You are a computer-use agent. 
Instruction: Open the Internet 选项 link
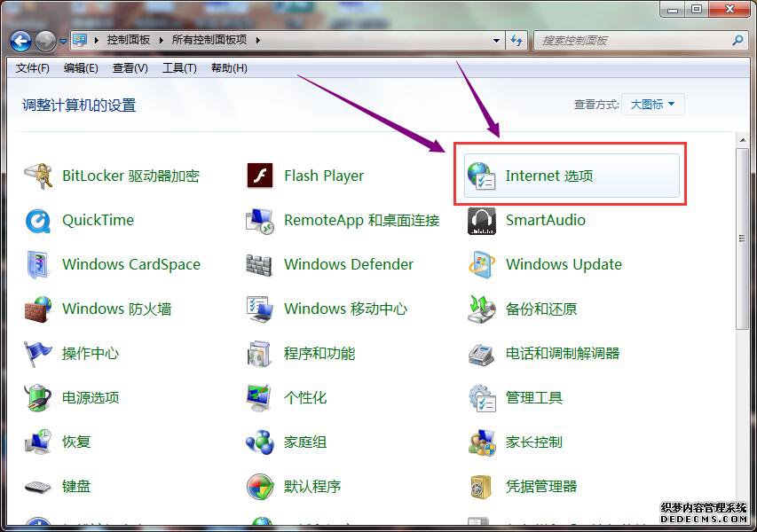[x=549, y=176]
